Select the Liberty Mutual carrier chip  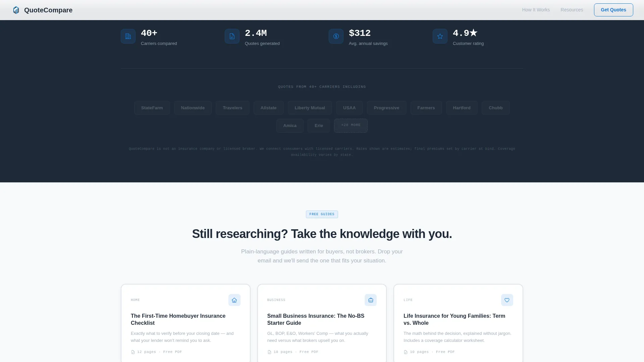point(310,108)
